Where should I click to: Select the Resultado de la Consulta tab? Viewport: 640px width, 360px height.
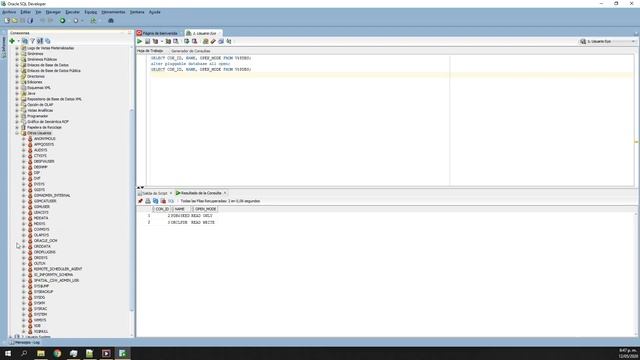[201, 193]
